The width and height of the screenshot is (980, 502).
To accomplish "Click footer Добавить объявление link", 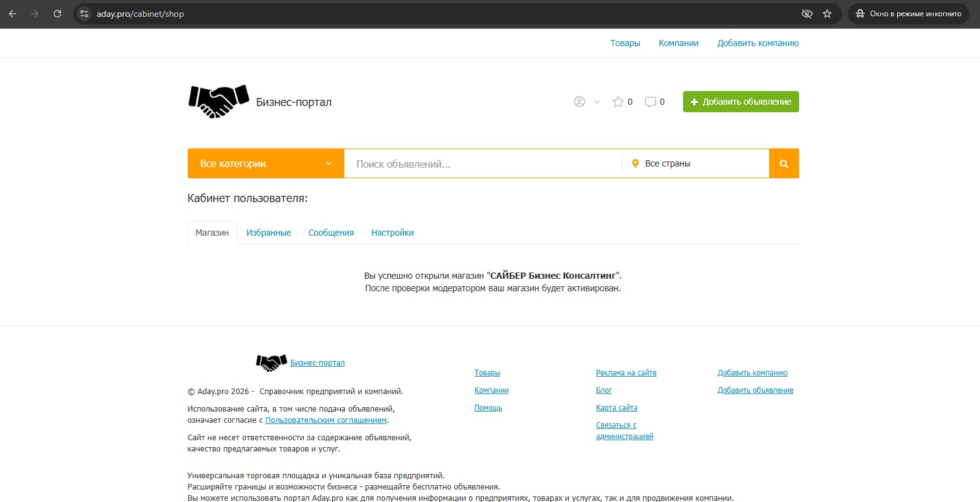I will (755, 390).
